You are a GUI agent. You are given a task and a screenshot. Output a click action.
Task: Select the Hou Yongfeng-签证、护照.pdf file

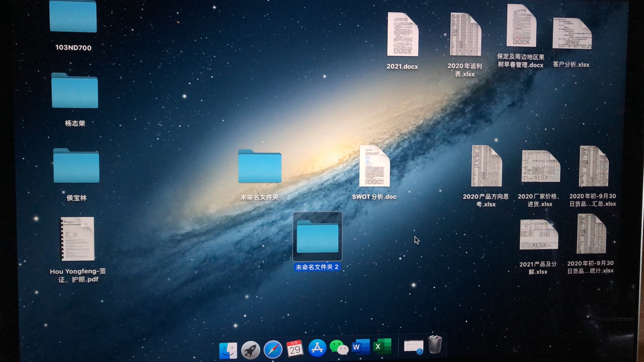(x=77, y=239)
